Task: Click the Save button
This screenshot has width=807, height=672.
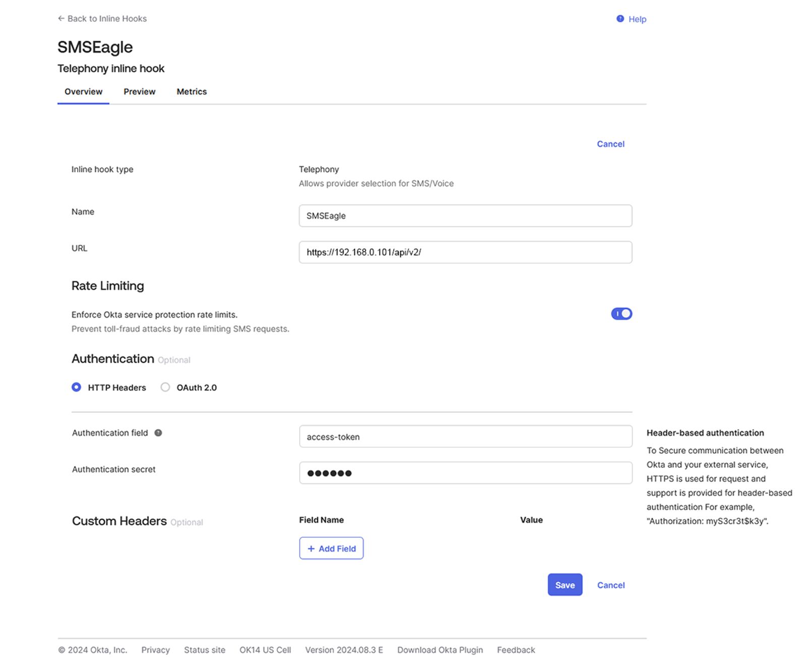Action: 565,585
